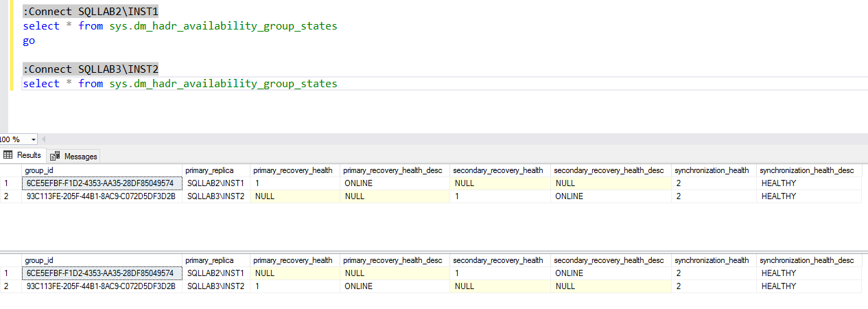Select row 1 header in first grid
868x309 pixels.
pos(7,183)
